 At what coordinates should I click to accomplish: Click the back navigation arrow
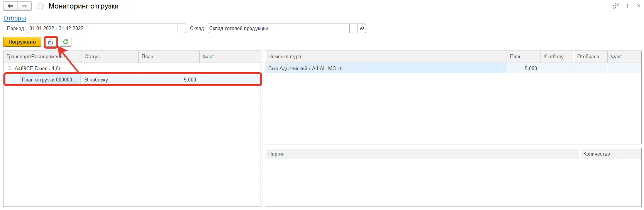[x=10, y=6]
